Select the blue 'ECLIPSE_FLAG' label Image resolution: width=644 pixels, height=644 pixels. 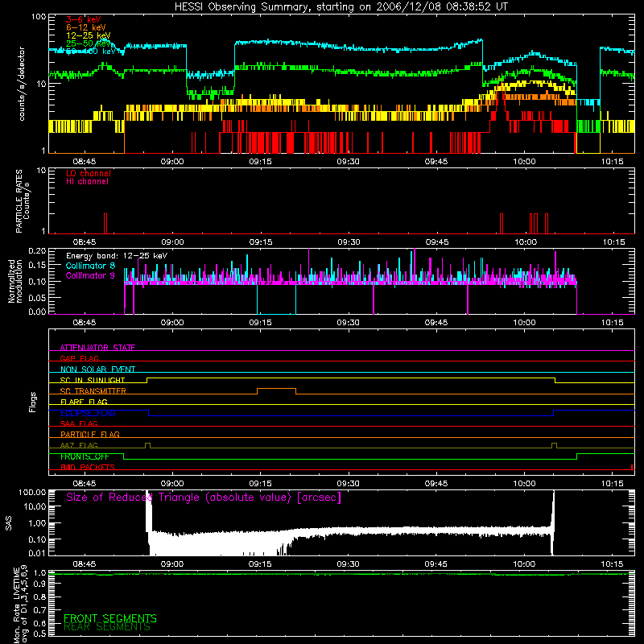pyautogui.click(x=88, y=413)
